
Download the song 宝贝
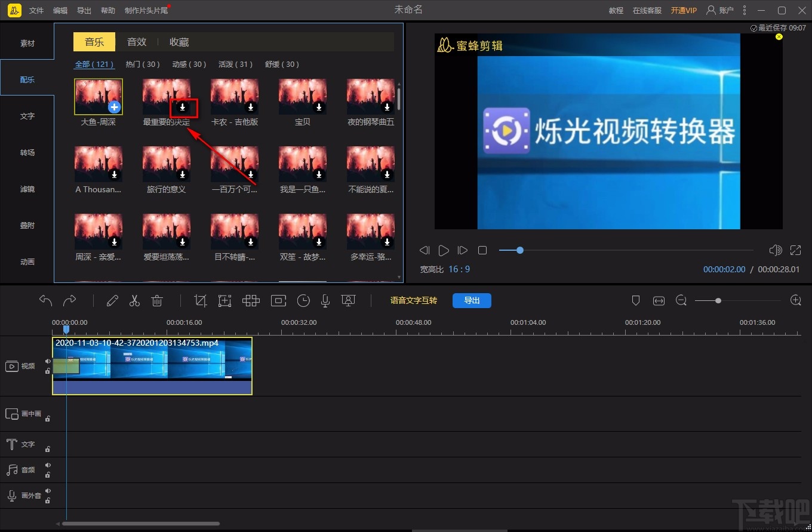pos(319,107)
